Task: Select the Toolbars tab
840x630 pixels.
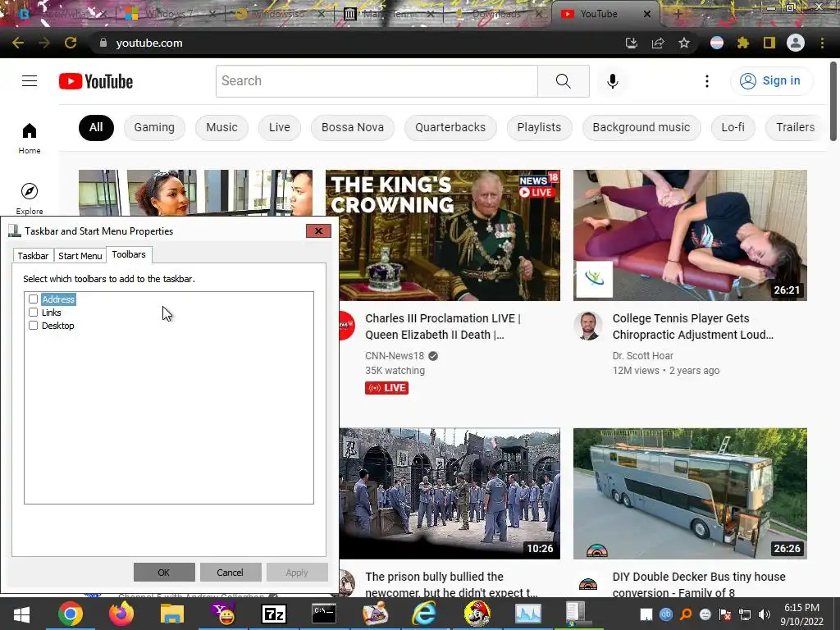Action: [x=129, y=254]
